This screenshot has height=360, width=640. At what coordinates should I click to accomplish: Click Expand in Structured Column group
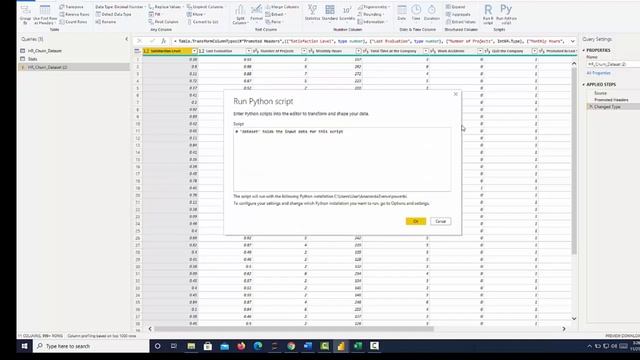(x=456, y=7)
